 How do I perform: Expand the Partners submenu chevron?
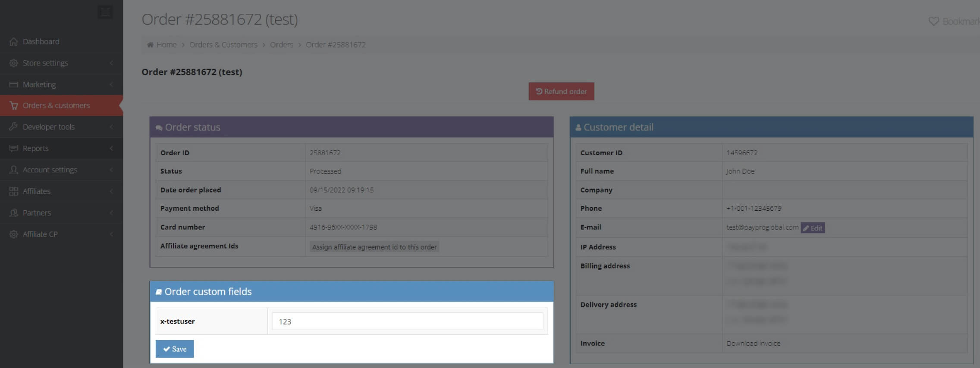point(112,213)
